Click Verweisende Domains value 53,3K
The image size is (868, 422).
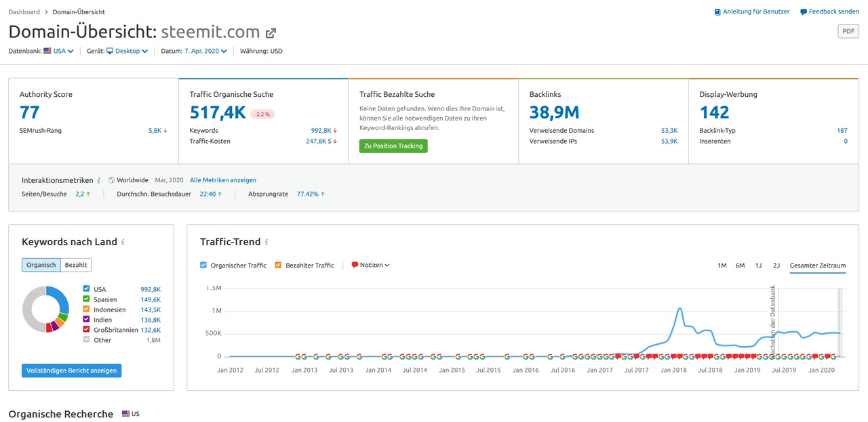[x=669, y=131]
